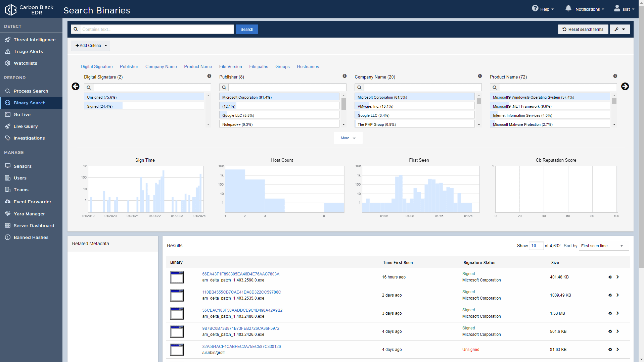Image resolution: width=644 pixels, height=362 pixels.
Task: Open Yara Manager from the sidebar
Action: [29, 214]
